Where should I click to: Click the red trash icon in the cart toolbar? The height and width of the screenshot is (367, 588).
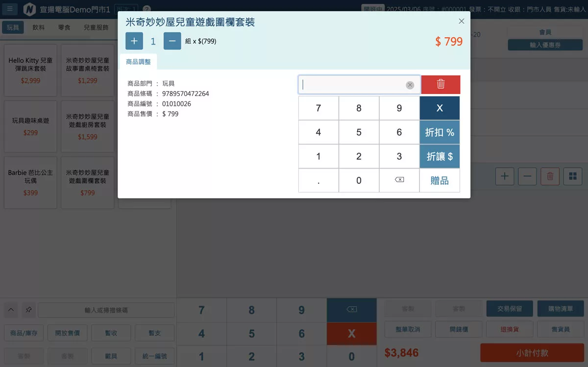pyautogui.click(x=550, y=176)
